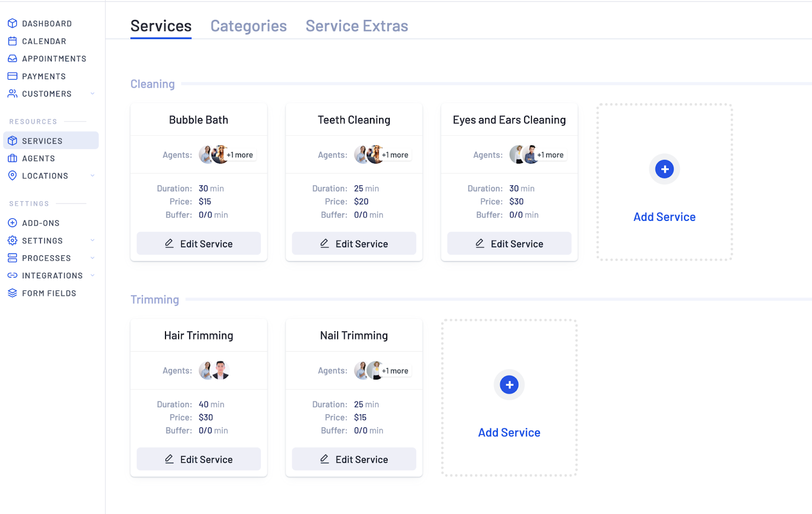Click the Dashboard cube icon in sidebar
This screenshot has height=514, width=812.
(x=13, y=23)
